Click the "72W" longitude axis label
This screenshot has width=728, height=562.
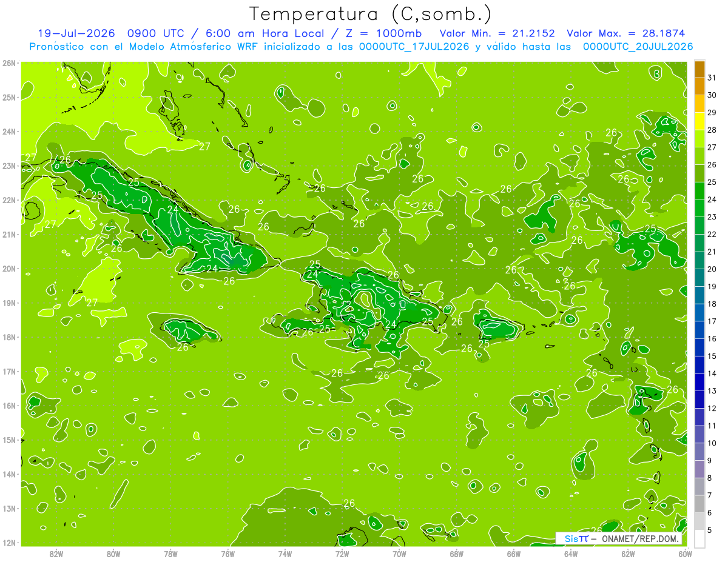click(342, 554)
